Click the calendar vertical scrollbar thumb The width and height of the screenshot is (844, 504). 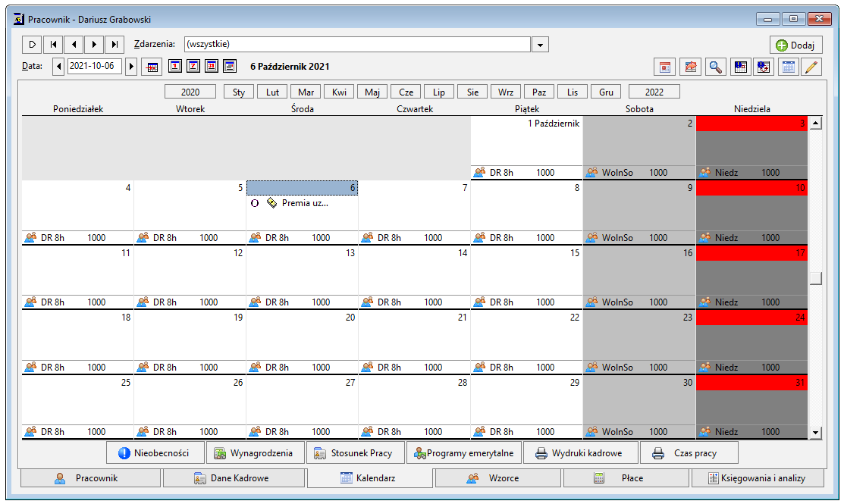815,277
